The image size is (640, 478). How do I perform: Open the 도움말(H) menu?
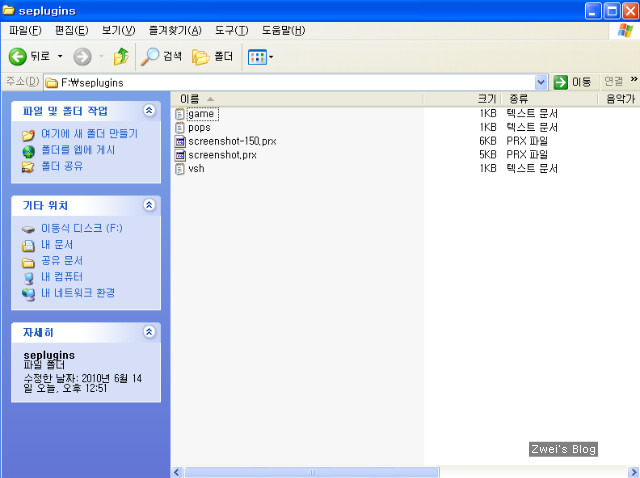point(283,31)
